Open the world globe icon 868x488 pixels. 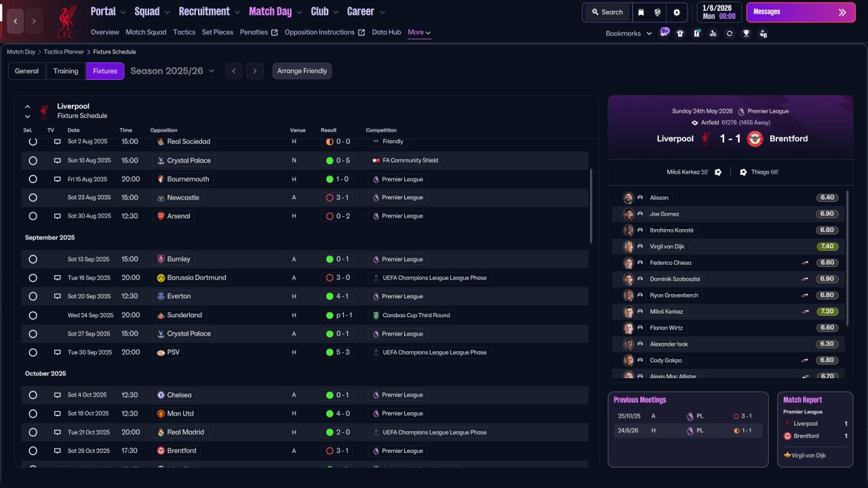(658, 12)
